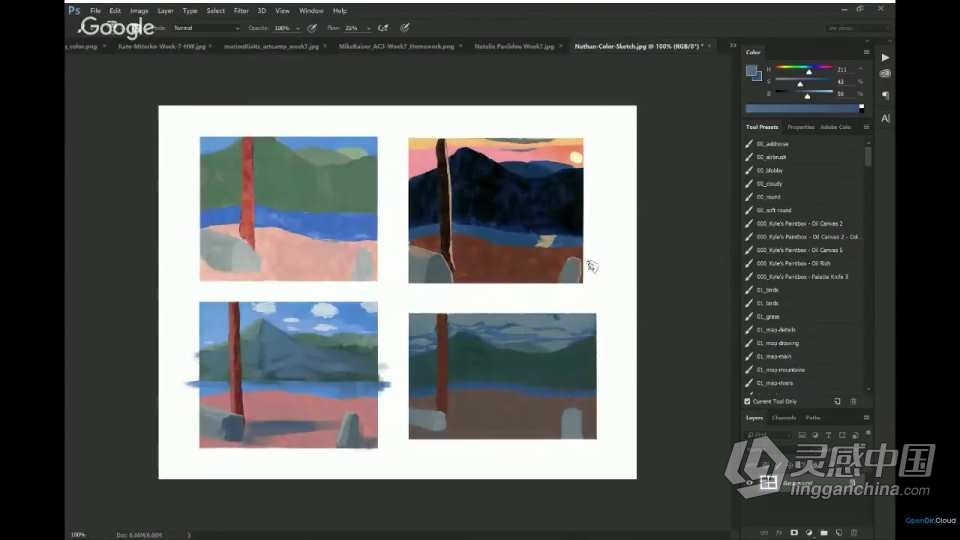Open the 3D menu
Viewport: 960px width, 540px height.
261,11
